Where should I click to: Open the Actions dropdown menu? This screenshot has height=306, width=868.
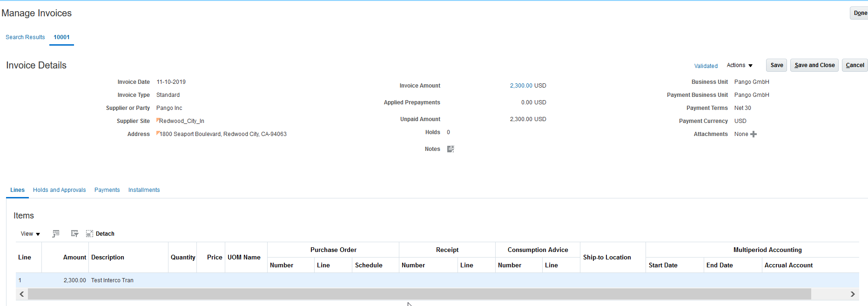pyautogui.click(x=740, y=65)
